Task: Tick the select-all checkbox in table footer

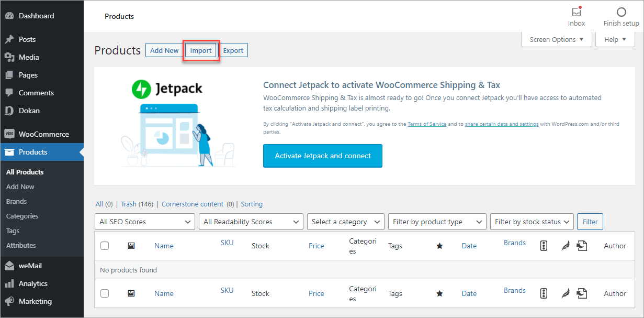Action: tap(105, 293)
